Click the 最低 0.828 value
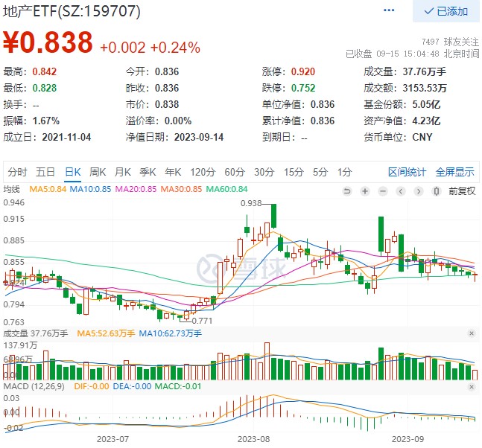482x448 pixels. (x=45, y=88)
